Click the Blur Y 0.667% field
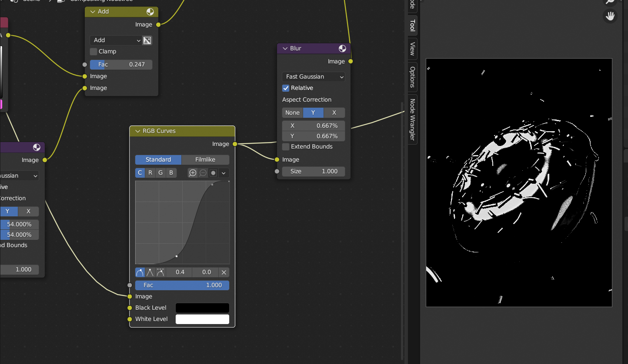The width and height of the screenshot is (628, 364). coord(314,136)
